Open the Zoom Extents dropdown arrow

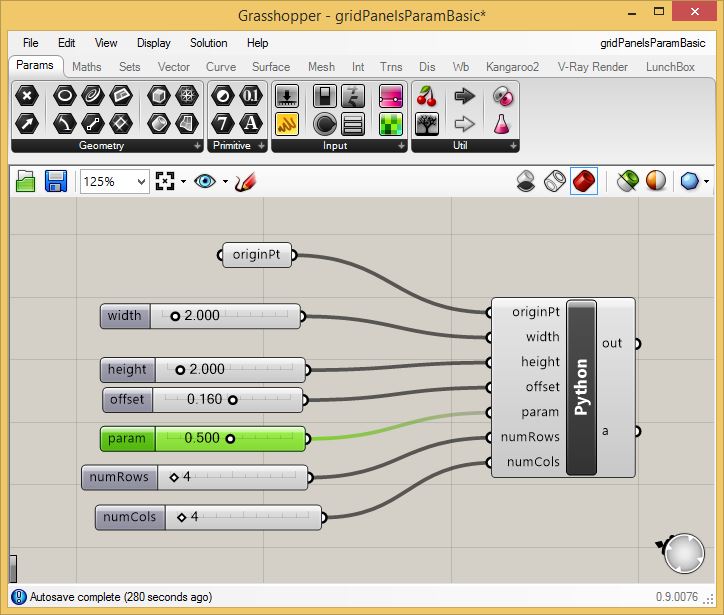coord(183,181)
